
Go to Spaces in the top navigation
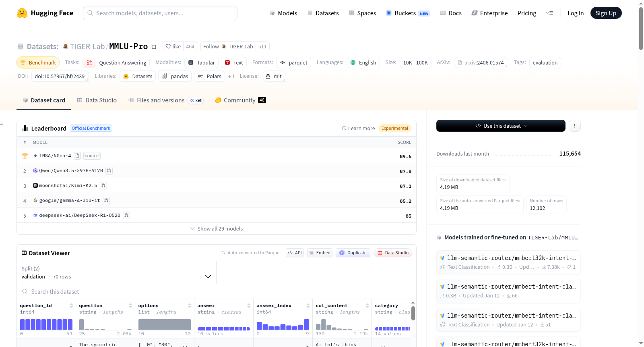tap(363, 13)
